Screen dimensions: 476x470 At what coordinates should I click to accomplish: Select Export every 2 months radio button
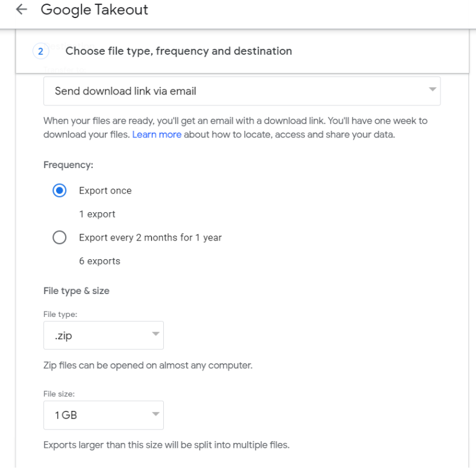click(60, 237)
